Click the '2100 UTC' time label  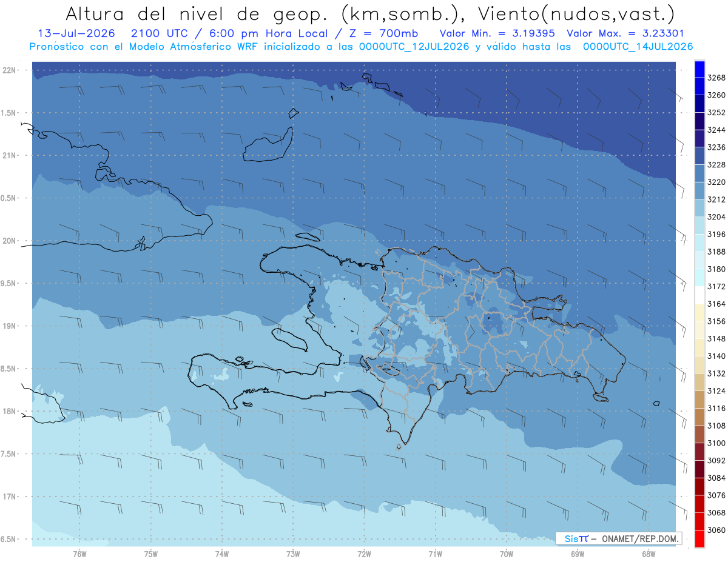click(x=160, y=33)
